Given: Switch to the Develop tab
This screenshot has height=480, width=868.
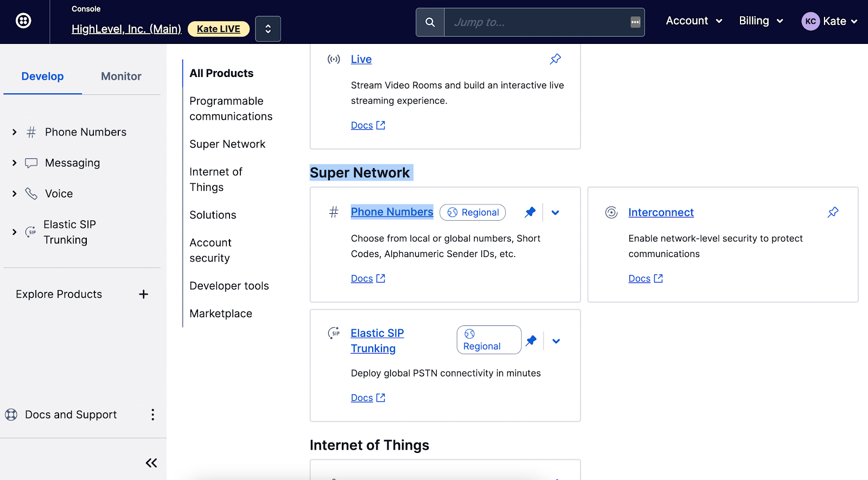Looking at the screenshot, I should (42, 76).
